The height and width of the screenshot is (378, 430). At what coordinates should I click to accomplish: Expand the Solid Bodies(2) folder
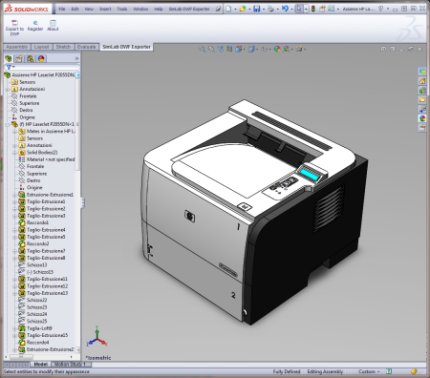(14, 153)
